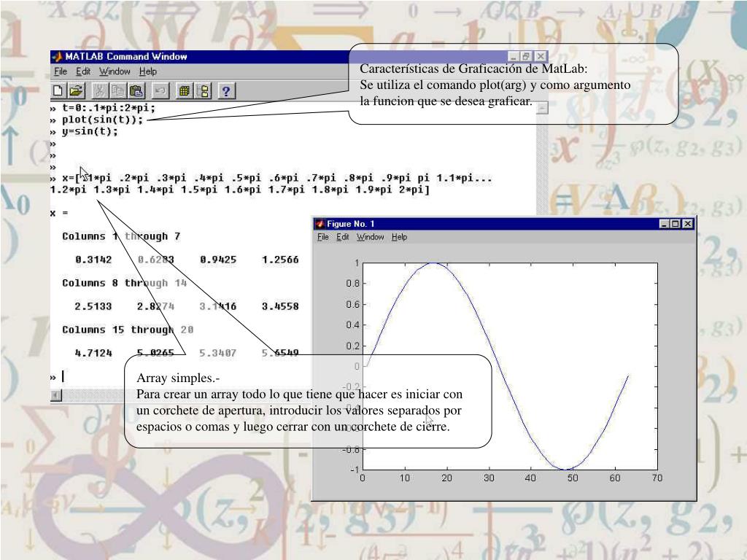Click the New File icon in MATLAB toolbar

pos(58,90)
